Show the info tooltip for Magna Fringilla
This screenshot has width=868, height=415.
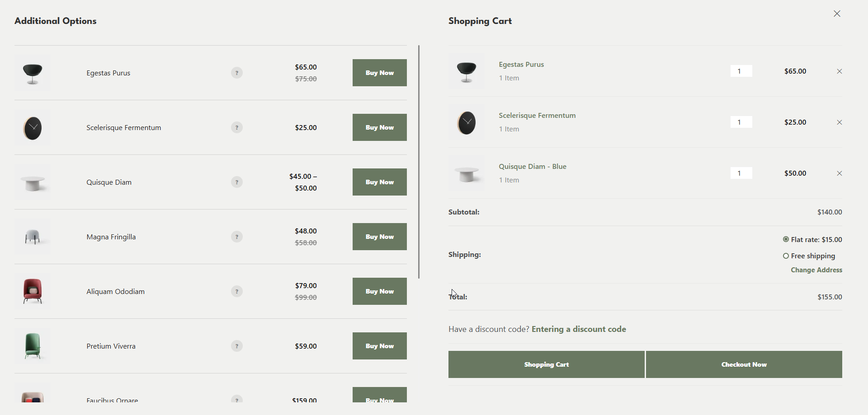tap(237, 237)
